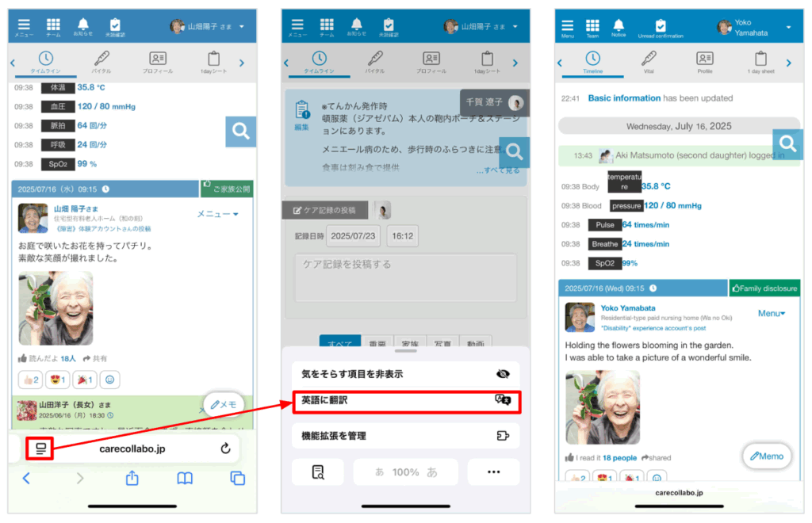Tap the magnifier search button on English phone

tap(787, 143)
